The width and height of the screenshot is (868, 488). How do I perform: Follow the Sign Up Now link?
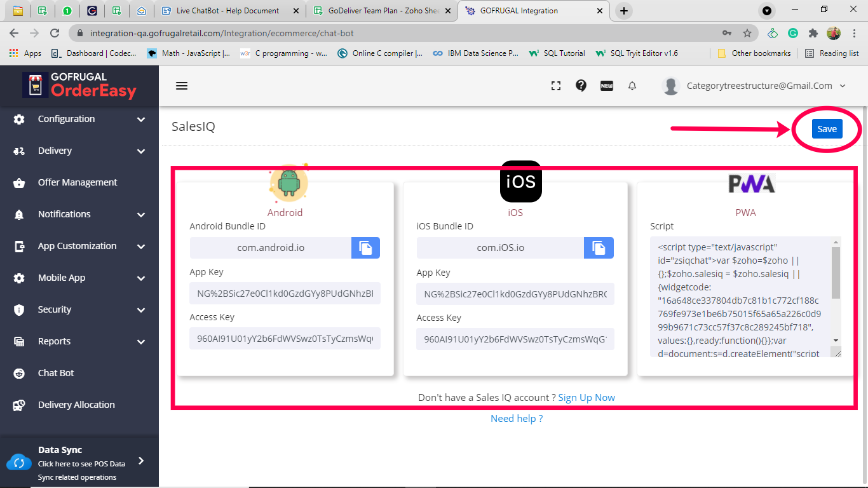tap(587, 398)
